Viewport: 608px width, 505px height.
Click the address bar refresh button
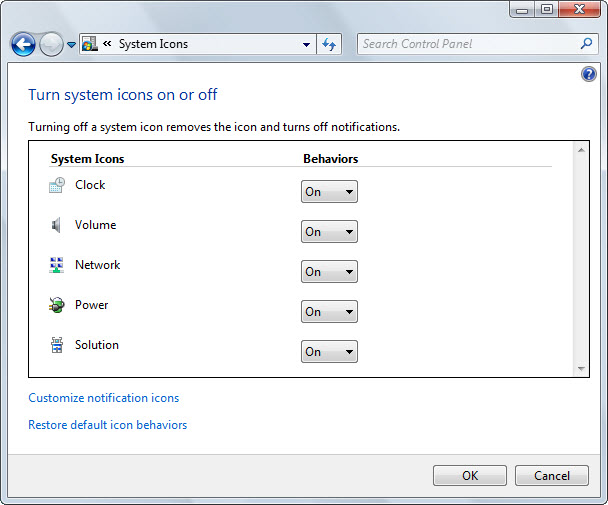tap(329, 44)
